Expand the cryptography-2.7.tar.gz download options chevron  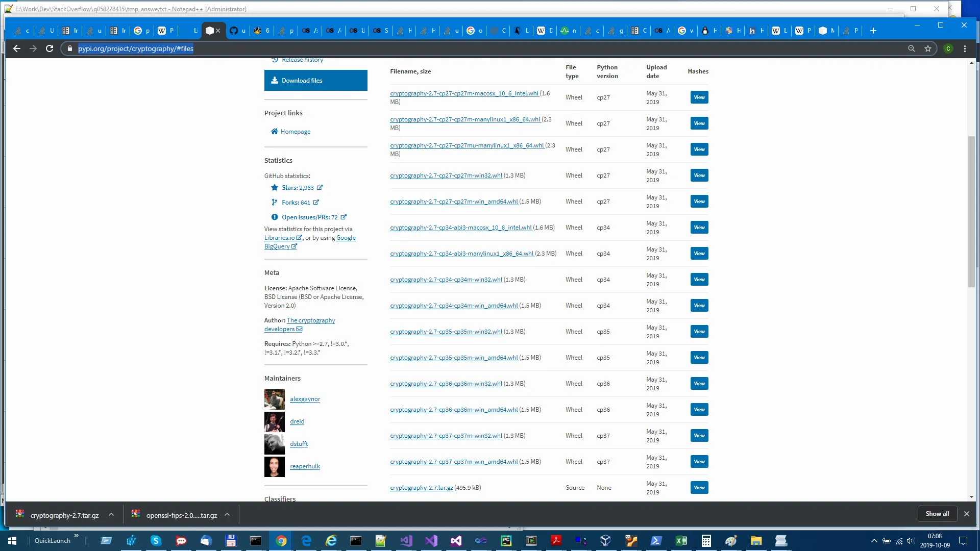pos(111,515)
